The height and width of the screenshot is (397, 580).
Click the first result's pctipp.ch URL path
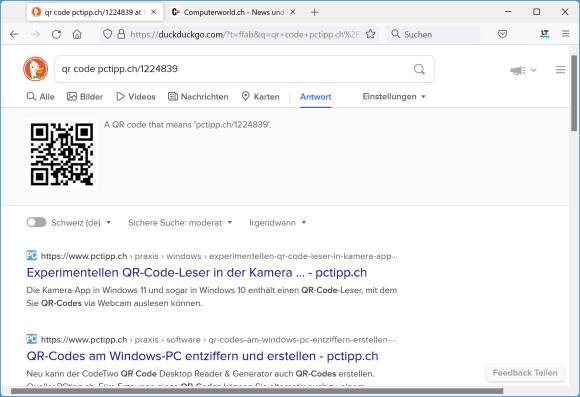[219, 256]
